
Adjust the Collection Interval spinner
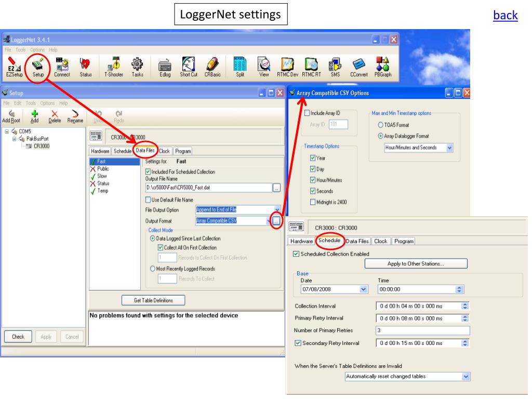(x=465, y=306)
